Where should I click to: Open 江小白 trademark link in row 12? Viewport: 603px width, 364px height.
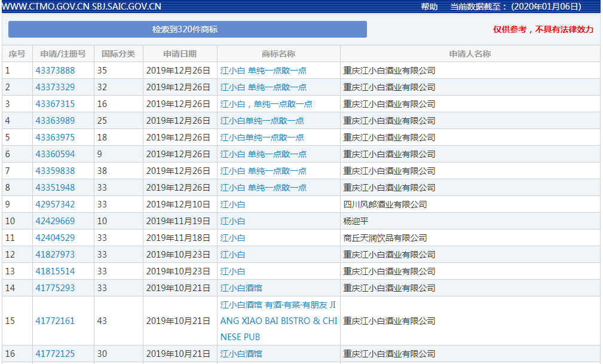[232, 255]
